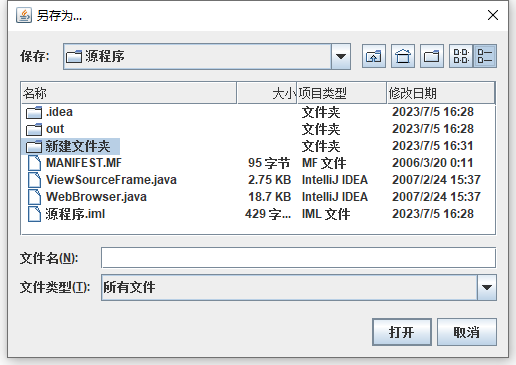Select the 新建文件夹 folder icon
Viewport: 516px width, 365px height.
(34, 146)
